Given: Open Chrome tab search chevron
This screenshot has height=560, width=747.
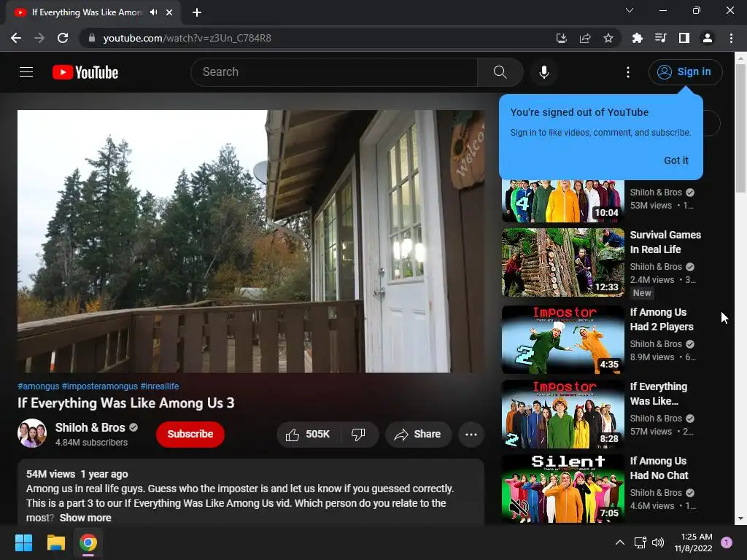Looking at the screenshot, I should tap(630, 10).
